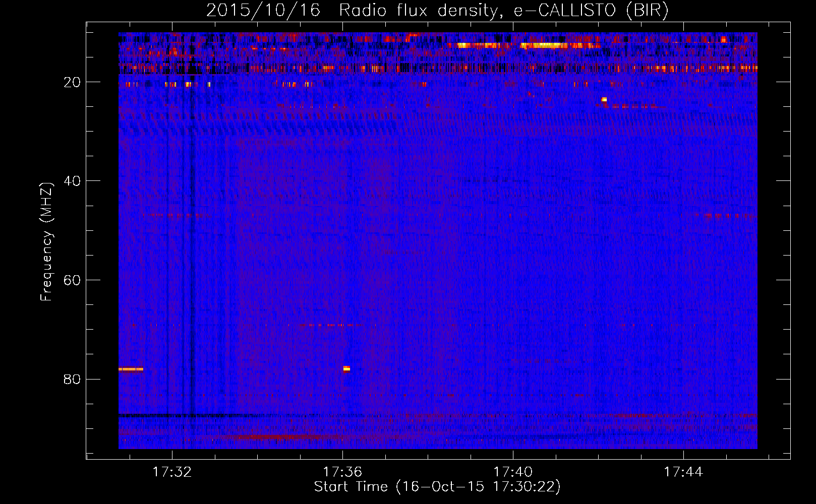
Task: Click the plot title "Radio flux density, e-CALLISTO (BIR)"
Action: click(x=504, y=11)
